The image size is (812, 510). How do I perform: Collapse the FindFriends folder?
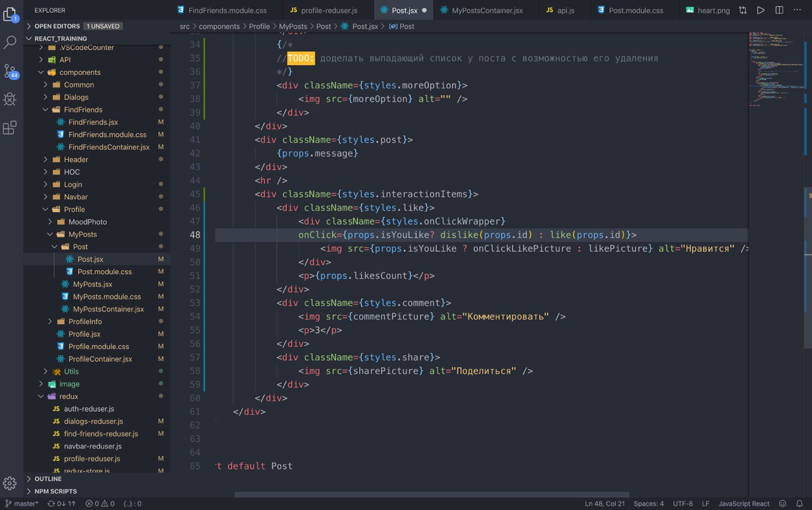[82, 110]
